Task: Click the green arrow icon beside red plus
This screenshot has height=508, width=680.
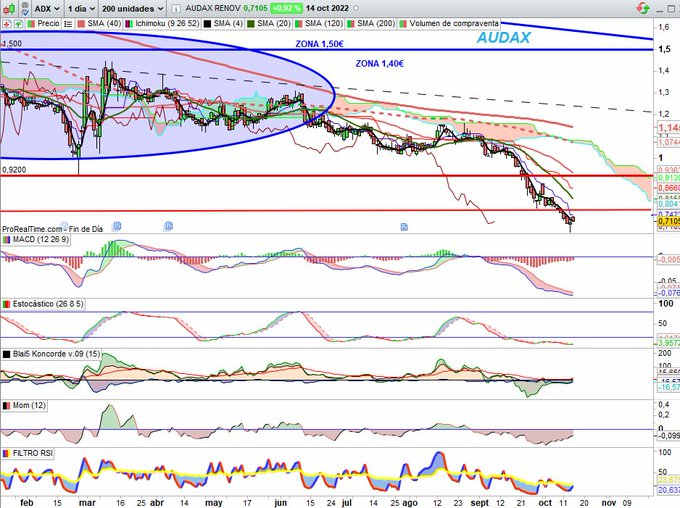Action: [x=18, y=24]
